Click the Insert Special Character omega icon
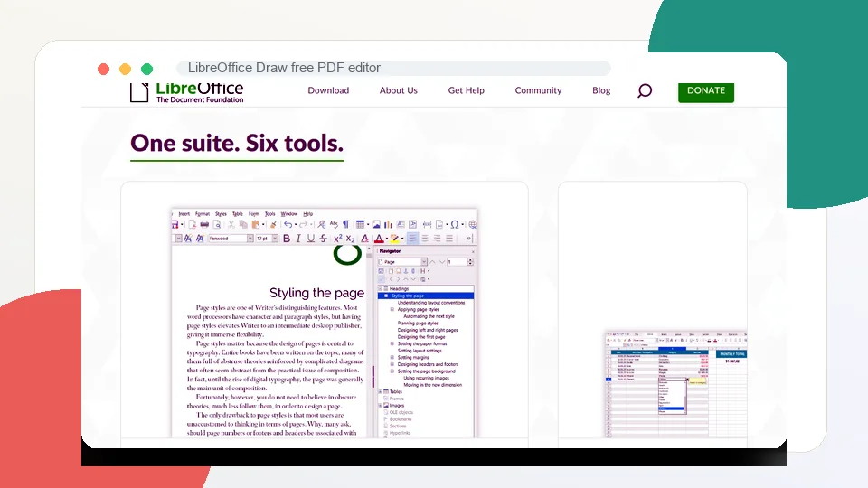This screenshot has height=488, width=868. [x=455, y=224]
